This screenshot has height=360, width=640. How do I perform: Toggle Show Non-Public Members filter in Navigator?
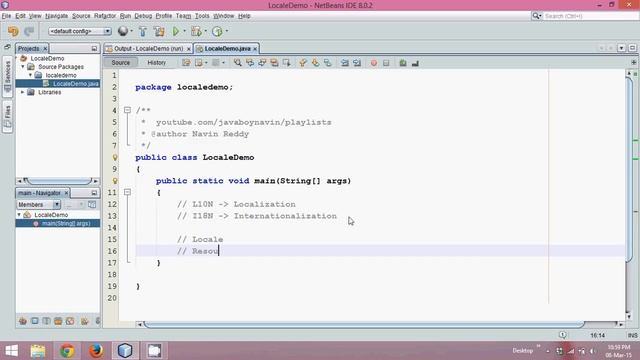pos(58,321)
